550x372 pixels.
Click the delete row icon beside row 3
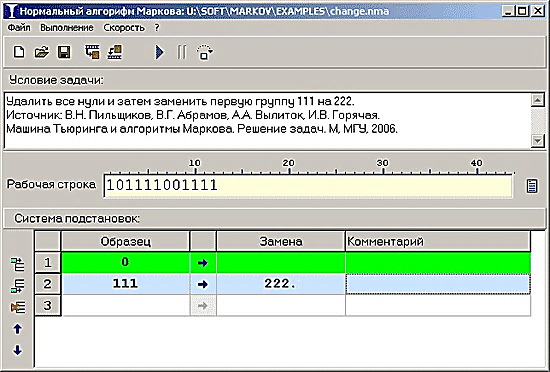[x=18, y=307]
